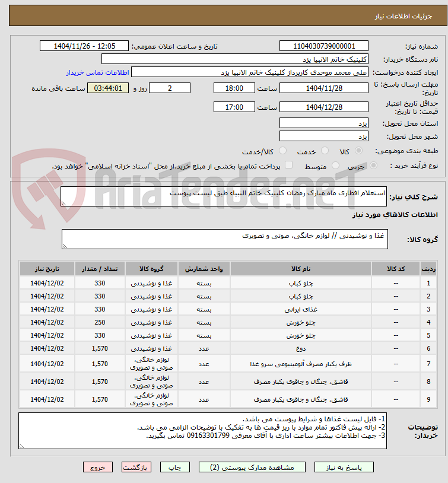Click the پاسخ به نیاز button
This screenshot has width=448, height=483.
pyautogui.click(x=344, y=468)
